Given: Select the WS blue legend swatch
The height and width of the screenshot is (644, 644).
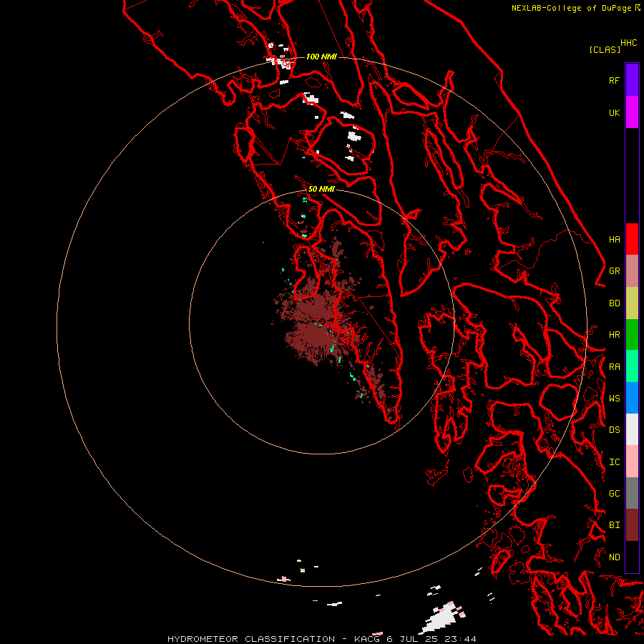Looking at the screenshot, I should pos(632,398).
